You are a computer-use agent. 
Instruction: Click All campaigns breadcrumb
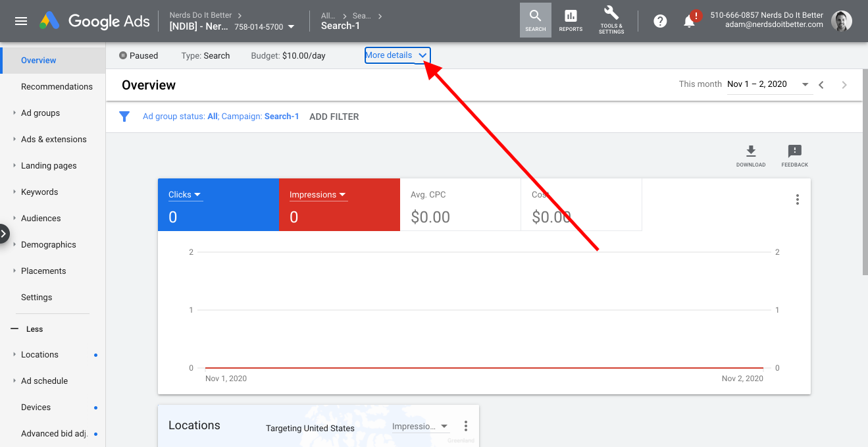327,16
